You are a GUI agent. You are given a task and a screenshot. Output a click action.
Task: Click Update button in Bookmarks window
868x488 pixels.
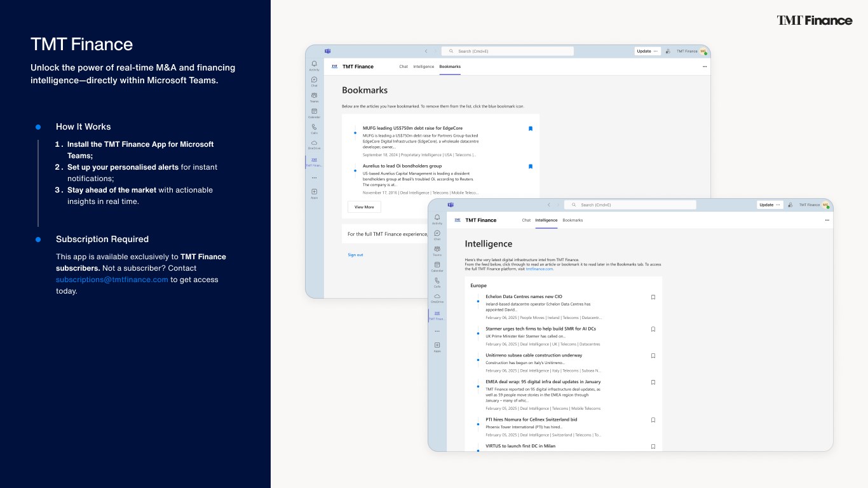[x=648, y=51]
